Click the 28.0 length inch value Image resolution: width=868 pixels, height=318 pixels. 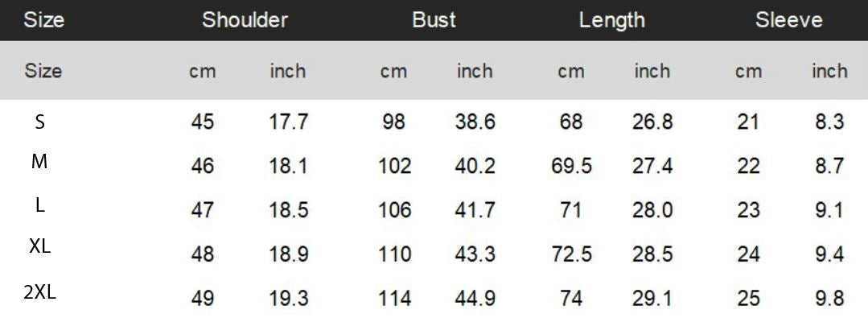(652, 210)
